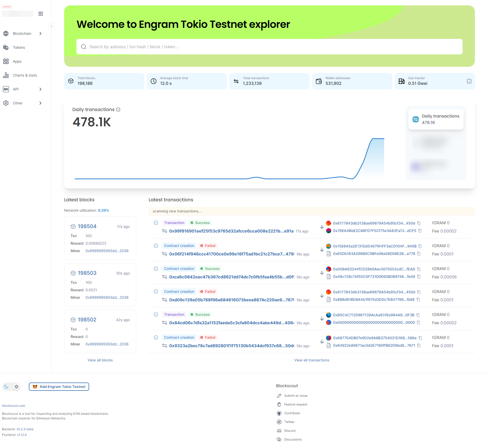
Task: Select the Daily transactions chart card
Action: 436,119
